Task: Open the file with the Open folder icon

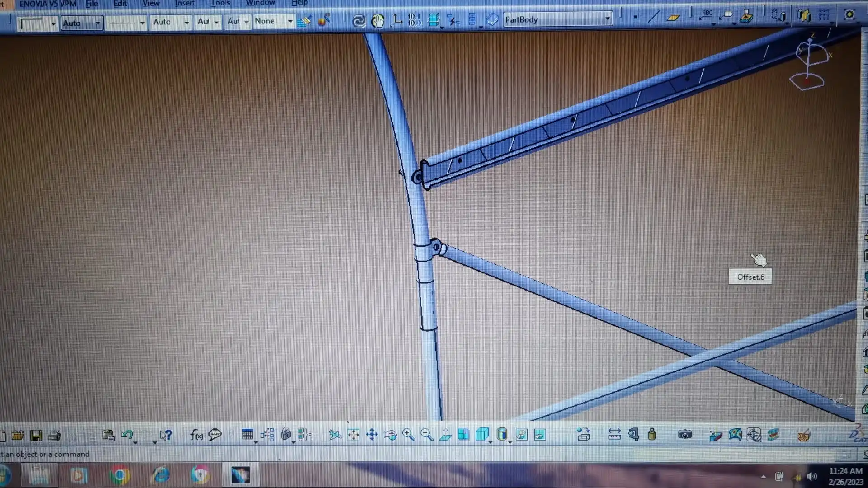Action: tap(18, 436)
